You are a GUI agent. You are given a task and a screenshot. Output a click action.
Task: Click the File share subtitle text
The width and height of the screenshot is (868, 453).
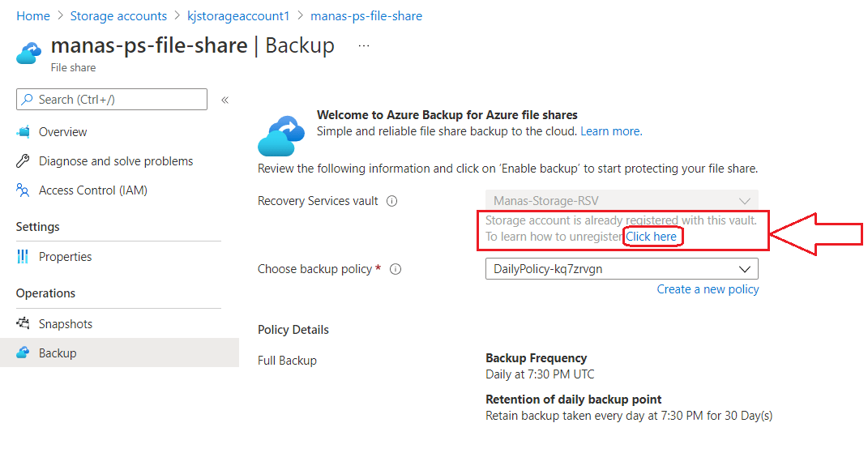[73, 67]
